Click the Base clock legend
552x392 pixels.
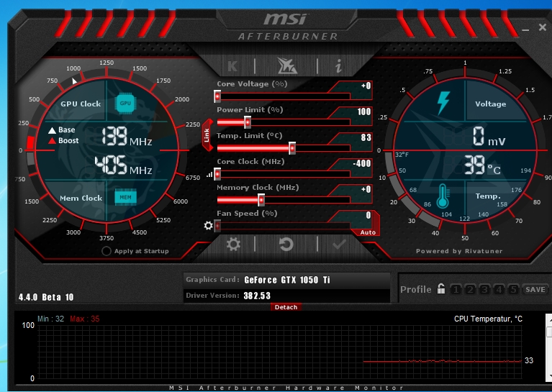[62, 130]
